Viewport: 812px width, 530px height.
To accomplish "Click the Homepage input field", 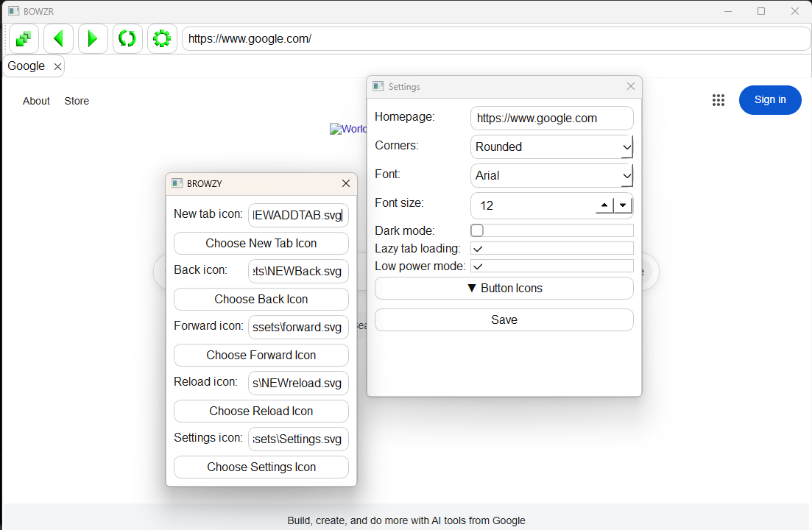I will pyautogui.click(x=551, y=118).
